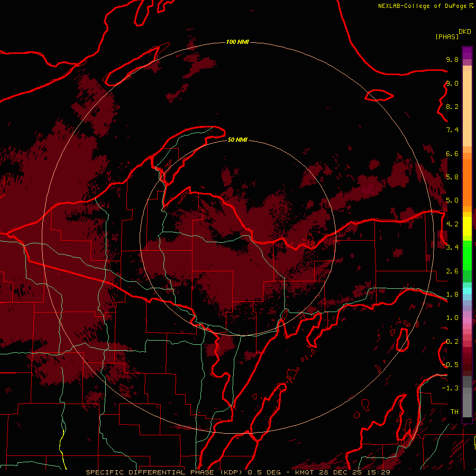Click the pink color band in the legend

point(467,321)
